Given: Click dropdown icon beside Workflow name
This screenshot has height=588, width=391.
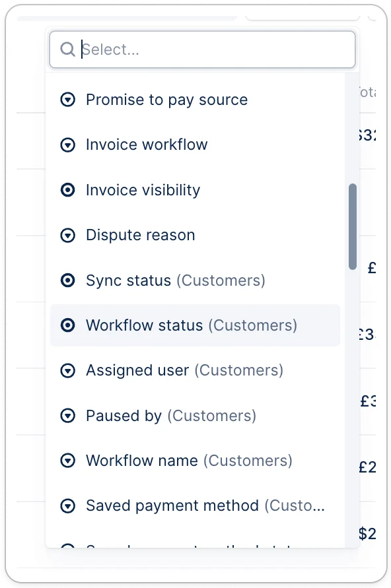Looking at the screenshot, I should [67, 461].
